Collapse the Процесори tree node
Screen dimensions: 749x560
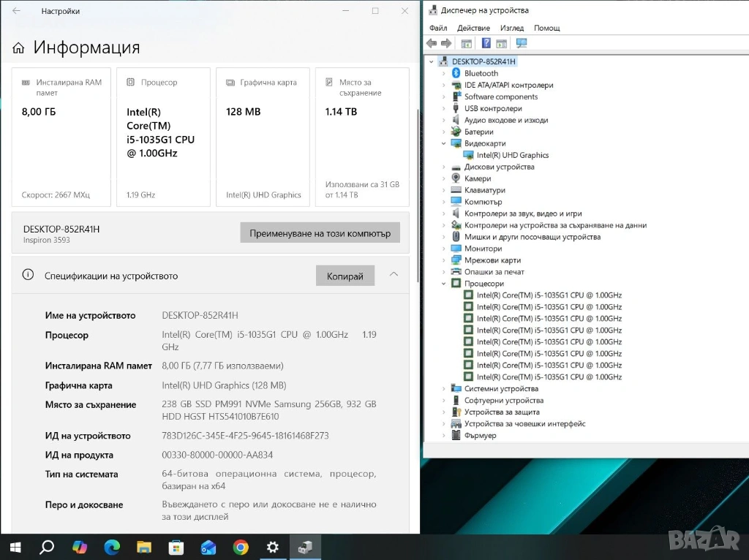pos(443,284)
